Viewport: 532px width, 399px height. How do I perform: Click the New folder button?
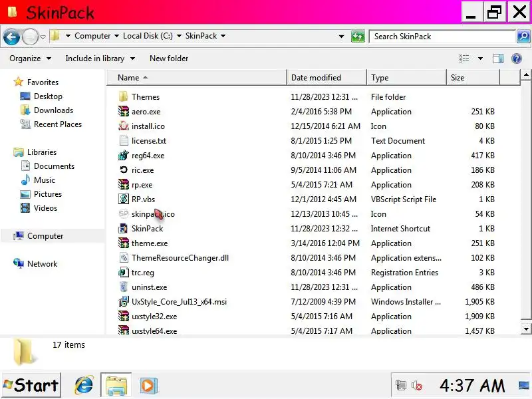coord(169,59)
